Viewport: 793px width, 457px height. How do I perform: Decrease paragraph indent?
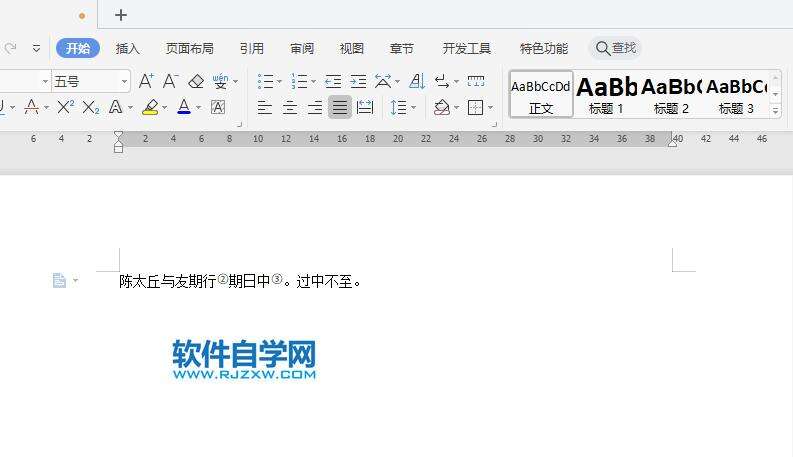(333, 81)
